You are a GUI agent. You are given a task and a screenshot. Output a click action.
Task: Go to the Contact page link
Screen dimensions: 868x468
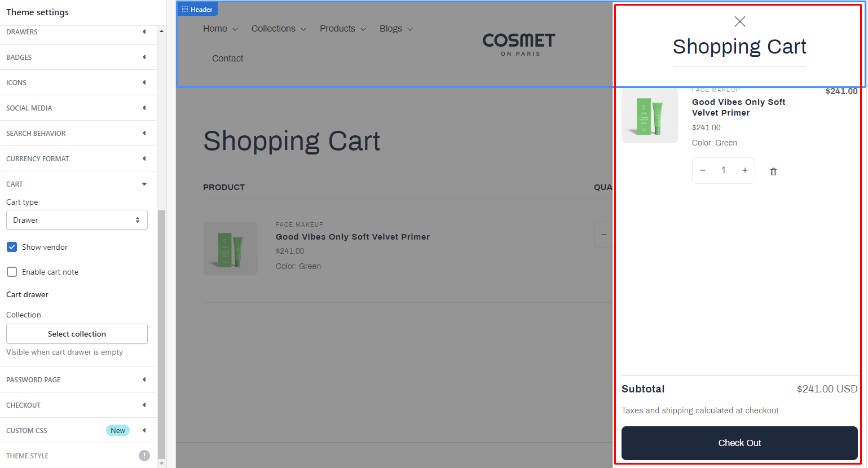tap(227, 59)
